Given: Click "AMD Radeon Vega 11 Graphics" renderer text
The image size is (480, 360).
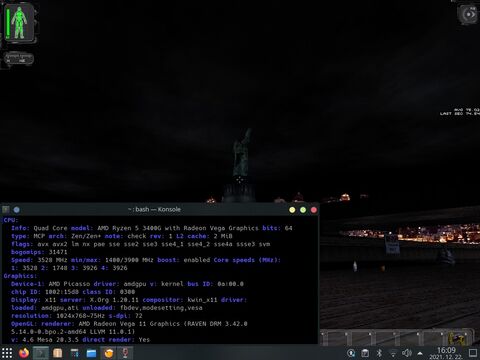Looking at the screenshot, I should [x=129, y=324].
